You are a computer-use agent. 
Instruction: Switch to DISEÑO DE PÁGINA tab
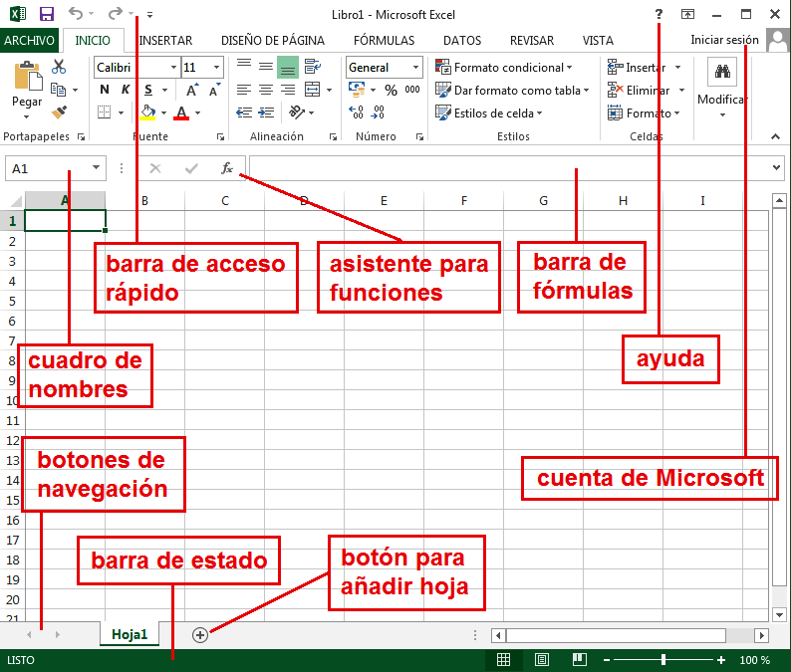pyautogui.click(x=272, y=41)
